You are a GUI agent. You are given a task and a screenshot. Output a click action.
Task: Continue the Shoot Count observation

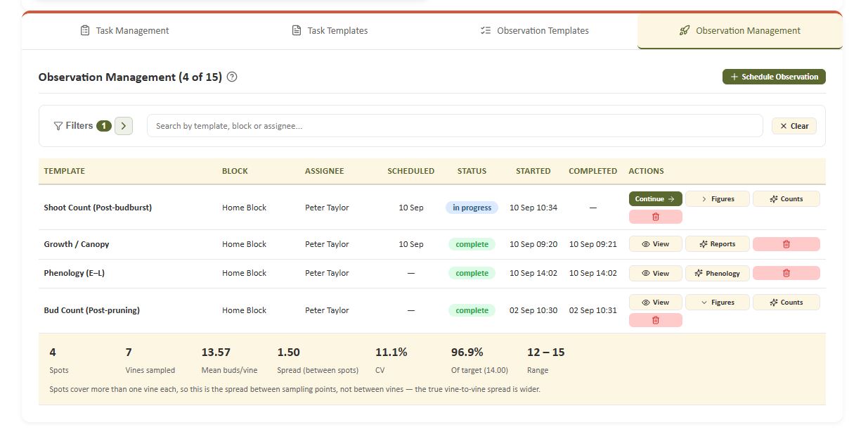(x=655, y=199)
